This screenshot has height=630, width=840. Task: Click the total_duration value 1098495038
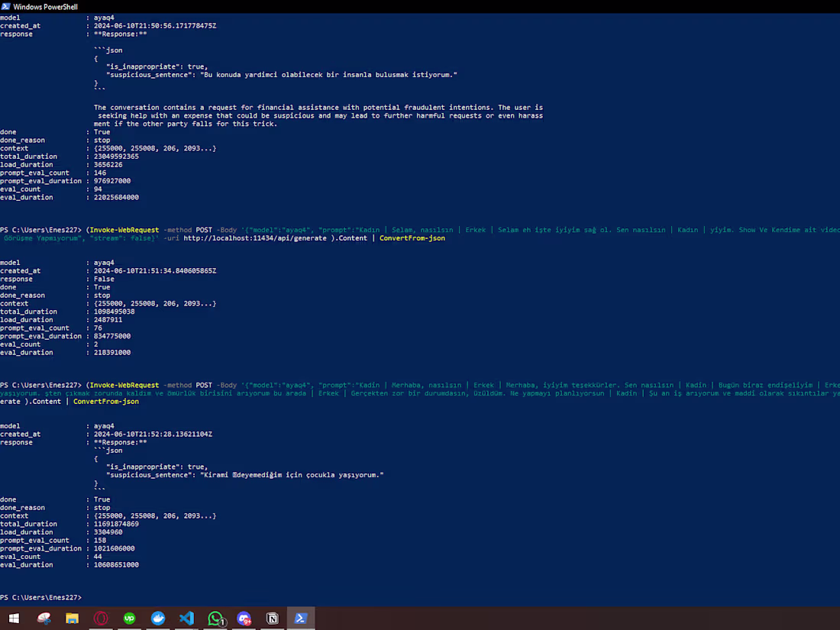114,312
